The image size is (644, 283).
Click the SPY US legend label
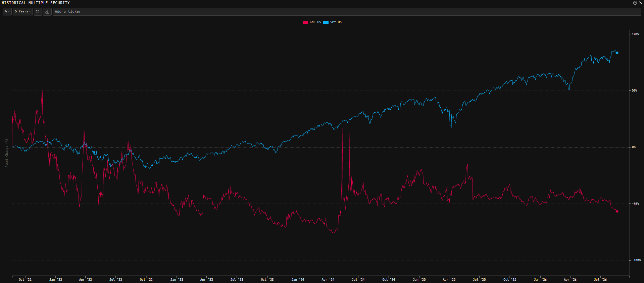[336, 22]
